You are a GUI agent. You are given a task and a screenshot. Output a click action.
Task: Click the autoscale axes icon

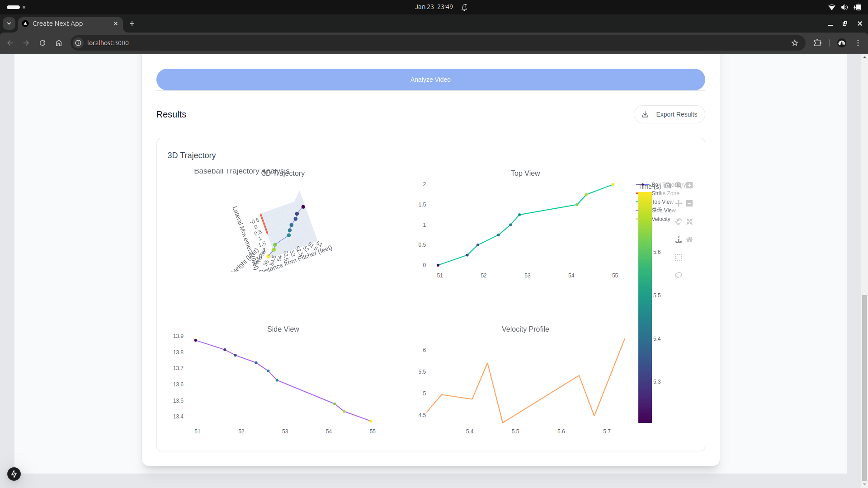689,221
